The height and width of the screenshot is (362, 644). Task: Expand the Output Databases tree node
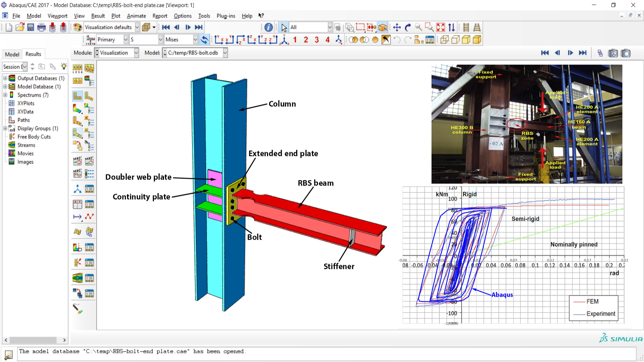[x=5, y=78]
